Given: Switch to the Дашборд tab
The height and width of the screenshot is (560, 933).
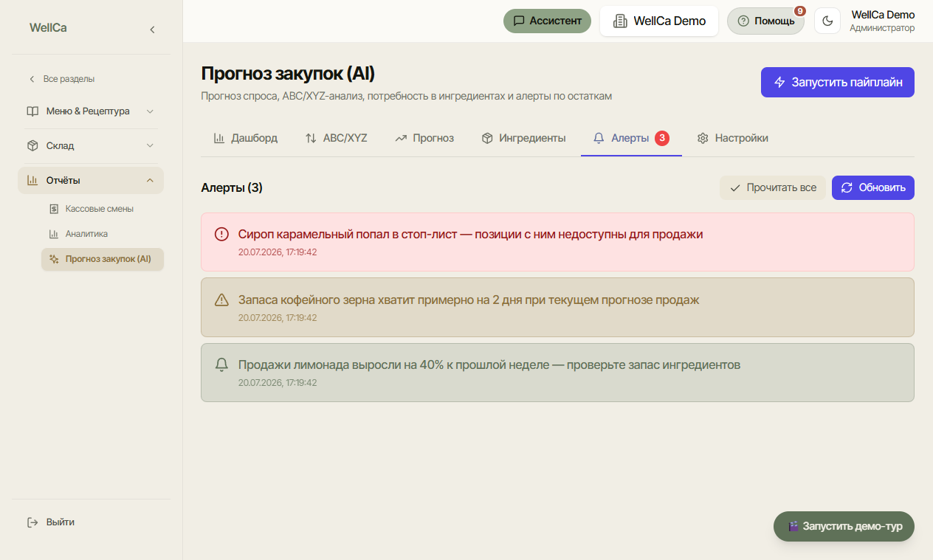Looking at the screenshot, I should click(x=246, y=138).
